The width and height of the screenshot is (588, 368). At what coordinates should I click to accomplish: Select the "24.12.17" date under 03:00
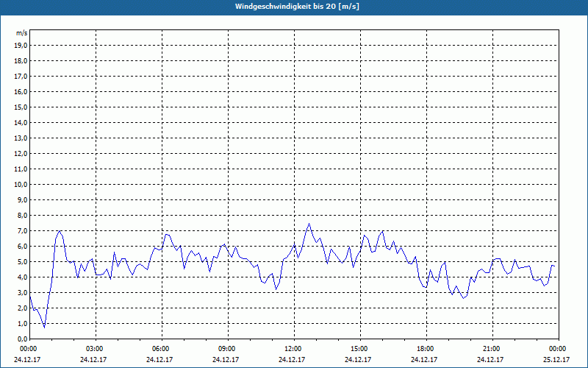(x=93, y=359)
